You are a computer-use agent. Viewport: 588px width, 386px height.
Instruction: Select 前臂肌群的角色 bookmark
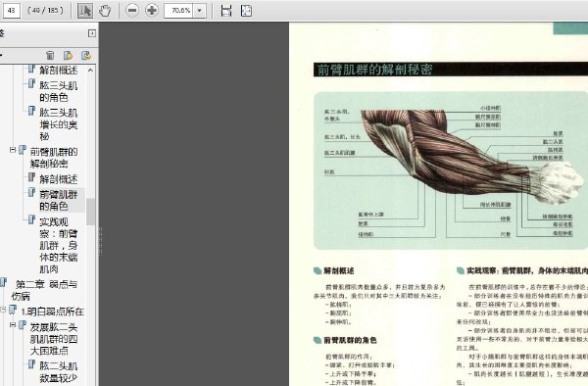click(59, 200)
